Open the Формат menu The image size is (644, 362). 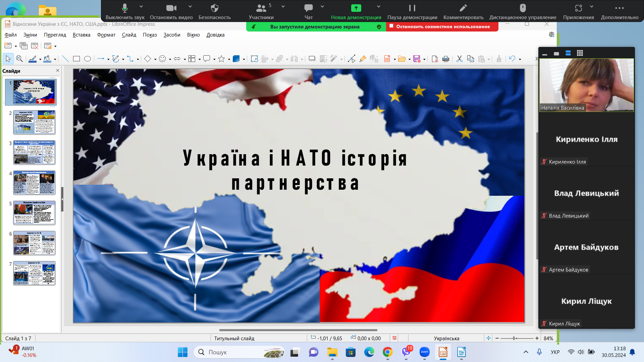pos(106,35)
